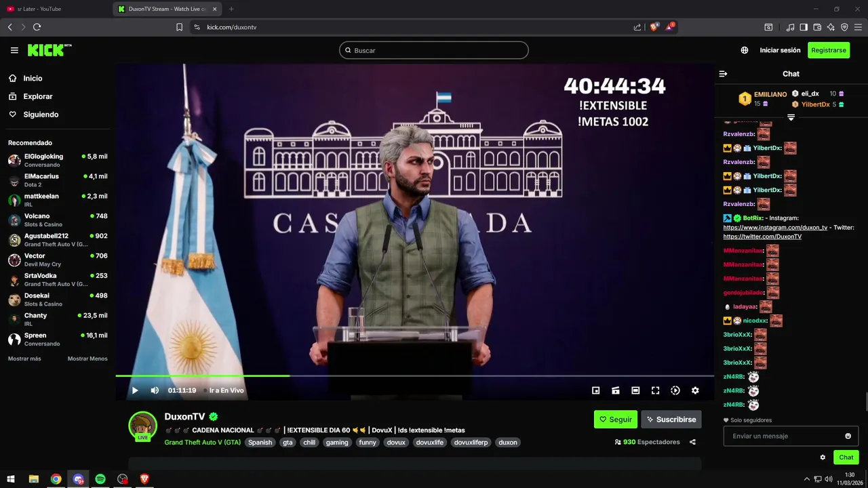The width and height of the screenshot is (868, 488).
Task: Open the browser media playlist icon
Action: [790, 27]
